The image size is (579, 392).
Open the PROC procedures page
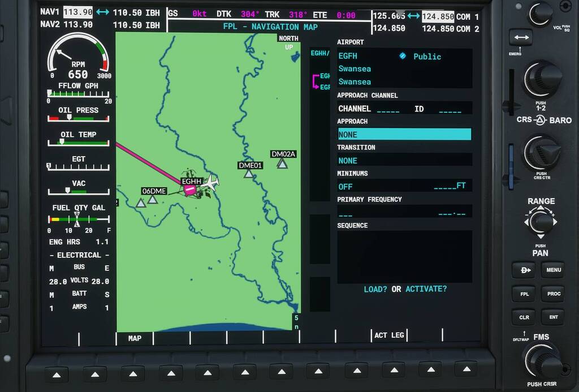[553, 294]
